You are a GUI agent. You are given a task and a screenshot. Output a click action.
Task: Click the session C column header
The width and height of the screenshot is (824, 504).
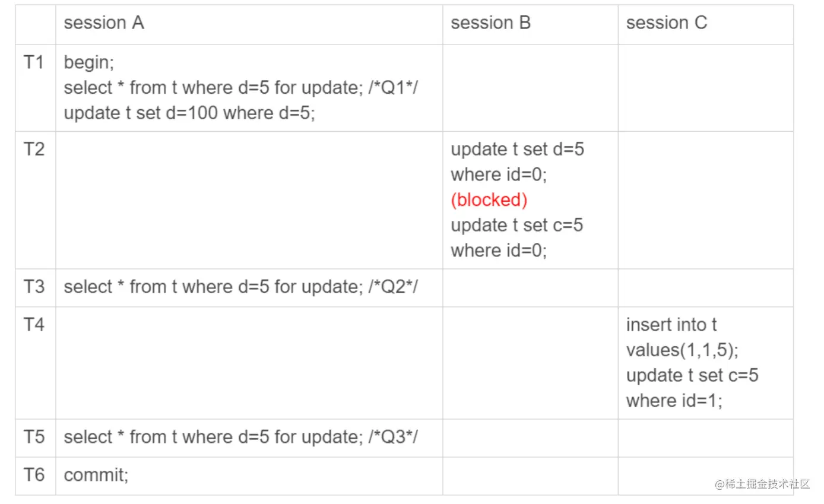coord(666,23)
